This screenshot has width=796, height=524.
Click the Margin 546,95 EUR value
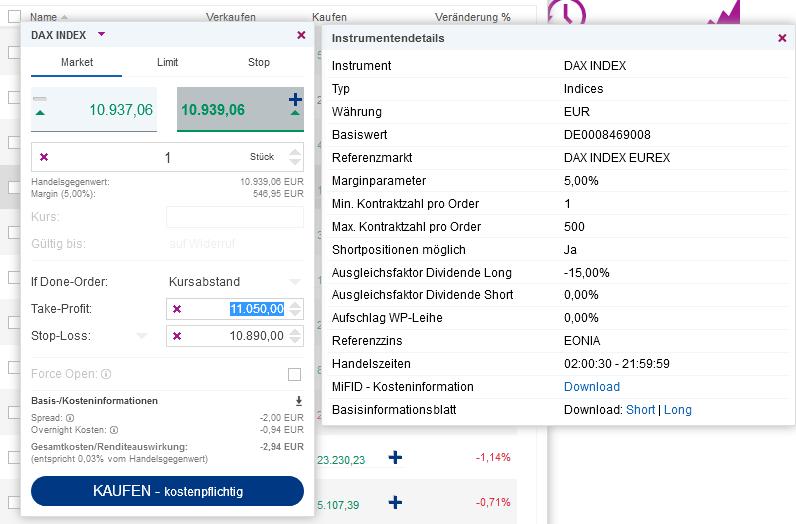point(278,193)
